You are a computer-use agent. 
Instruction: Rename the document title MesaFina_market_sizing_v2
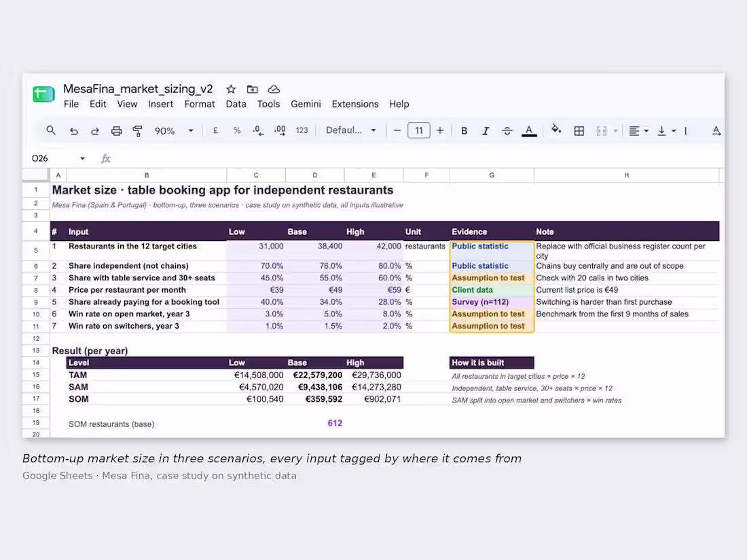tap(138, 89)
